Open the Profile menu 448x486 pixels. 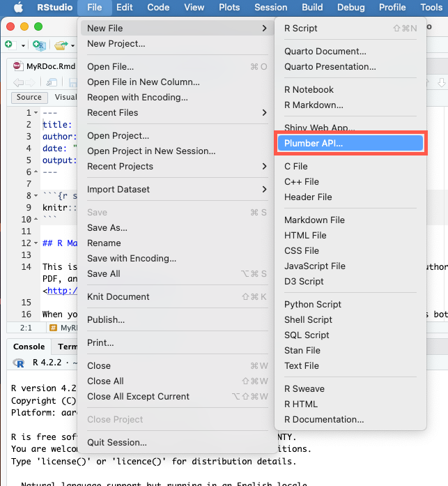pyautogui.click(x=392, y=8)
